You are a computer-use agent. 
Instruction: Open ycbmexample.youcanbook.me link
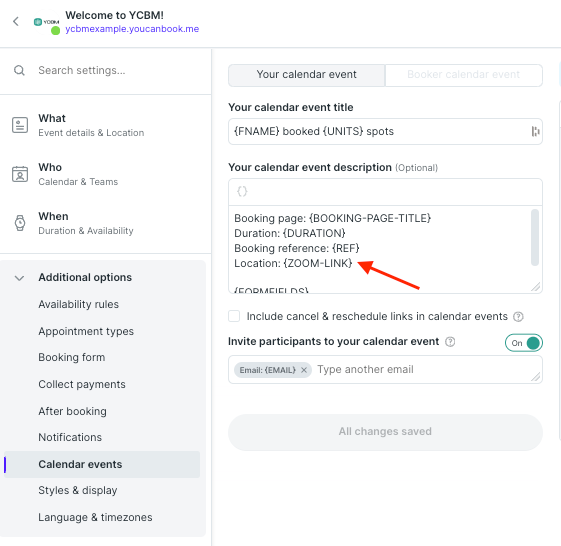coord(132,29)
